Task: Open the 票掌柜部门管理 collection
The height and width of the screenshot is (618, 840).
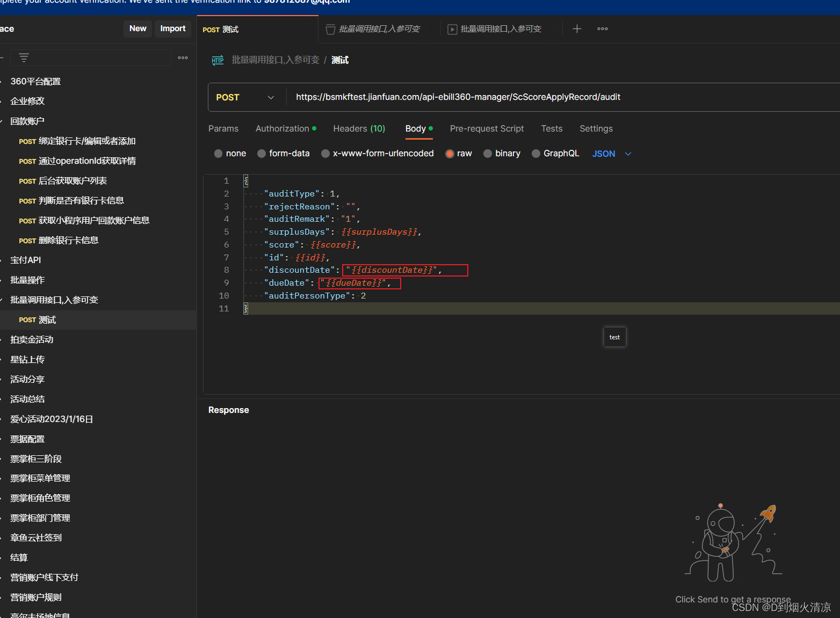Action: 40,518
